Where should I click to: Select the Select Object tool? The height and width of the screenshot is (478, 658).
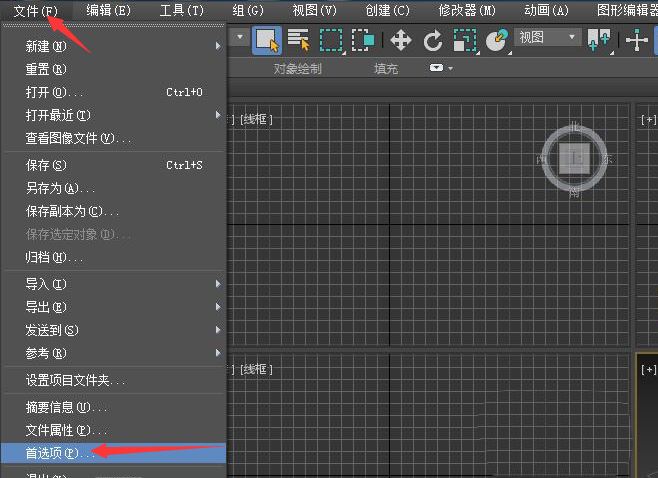pyautogui.click(x=266, y=39)
